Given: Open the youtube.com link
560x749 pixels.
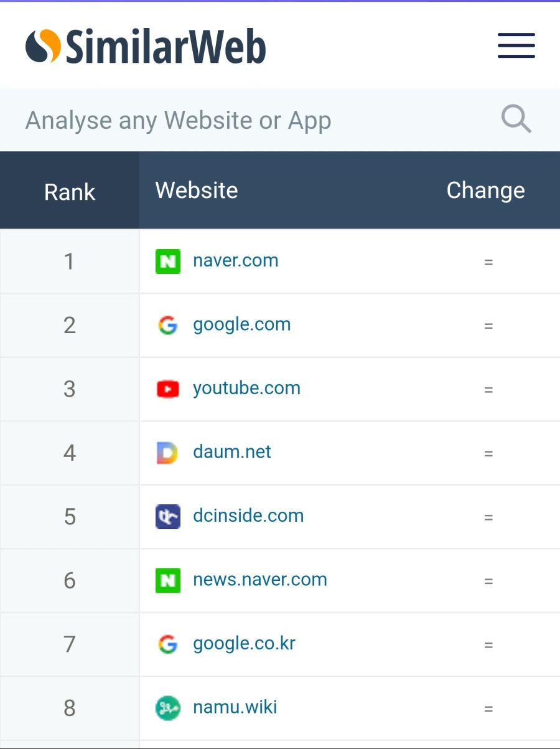Looking at the screenshot, I should point(247,388).
